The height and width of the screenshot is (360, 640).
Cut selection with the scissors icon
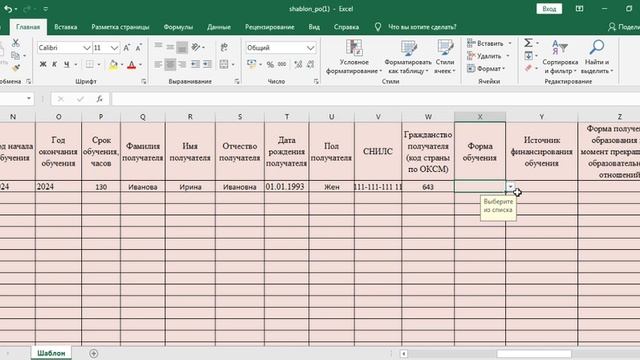pos(16,42)
